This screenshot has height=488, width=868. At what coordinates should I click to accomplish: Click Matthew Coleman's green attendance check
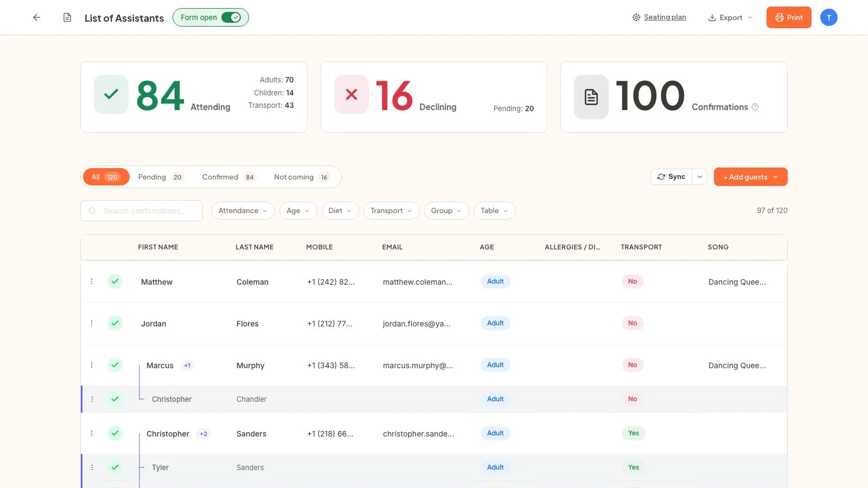click(x=115, y=281)
